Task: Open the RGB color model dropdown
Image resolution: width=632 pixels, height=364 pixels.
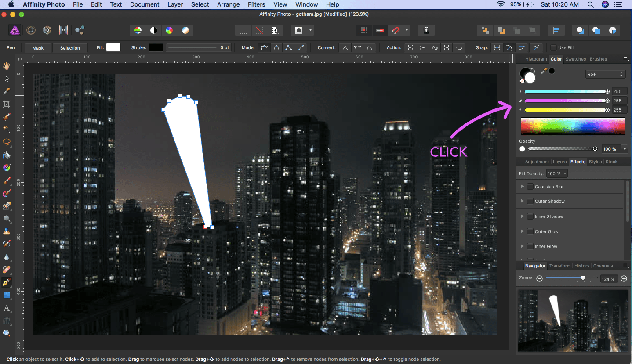Action: click(605, 74)
